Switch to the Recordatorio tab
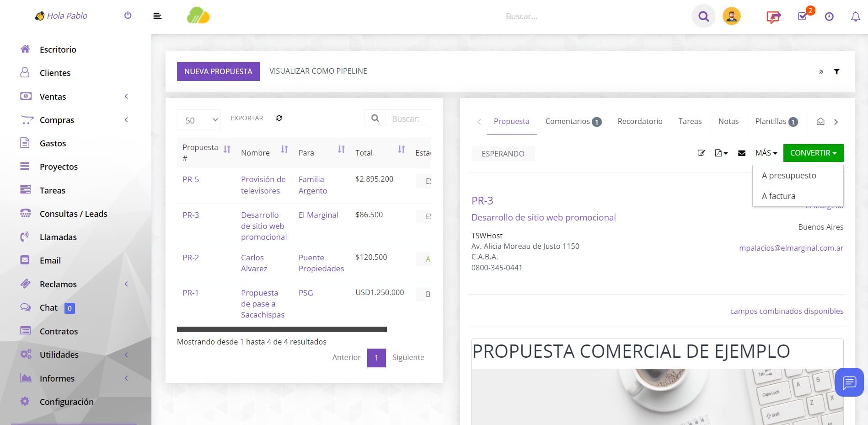Image resolution: width=868 pixels, height=425 pixels. click(x=640, y=121)
